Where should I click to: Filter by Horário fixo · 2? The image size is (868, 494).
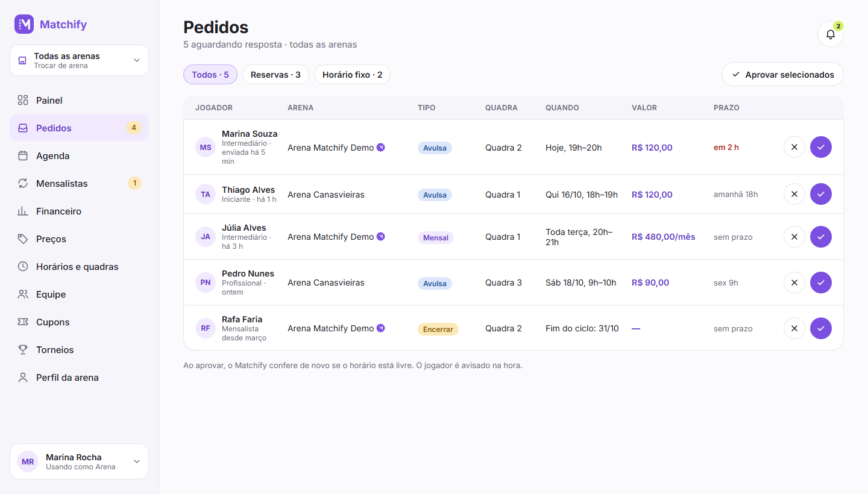pyautogui.click(x=353, y=75)
